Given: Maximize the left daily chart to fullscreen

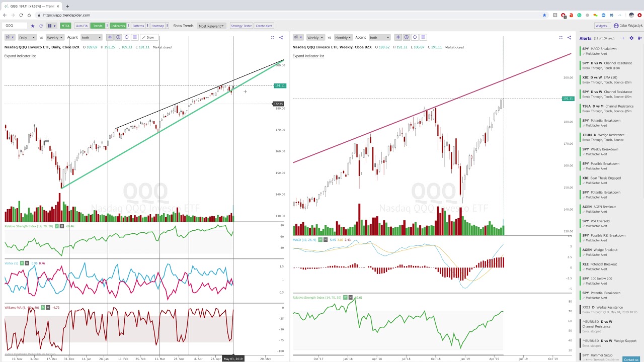Looking at the screenshot, I should coord(273,37).
